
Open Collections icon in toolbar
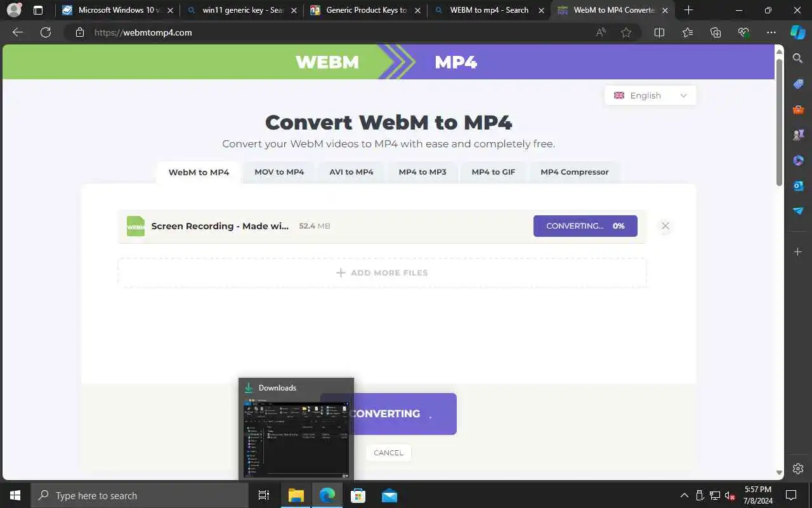tap(716, 32)
